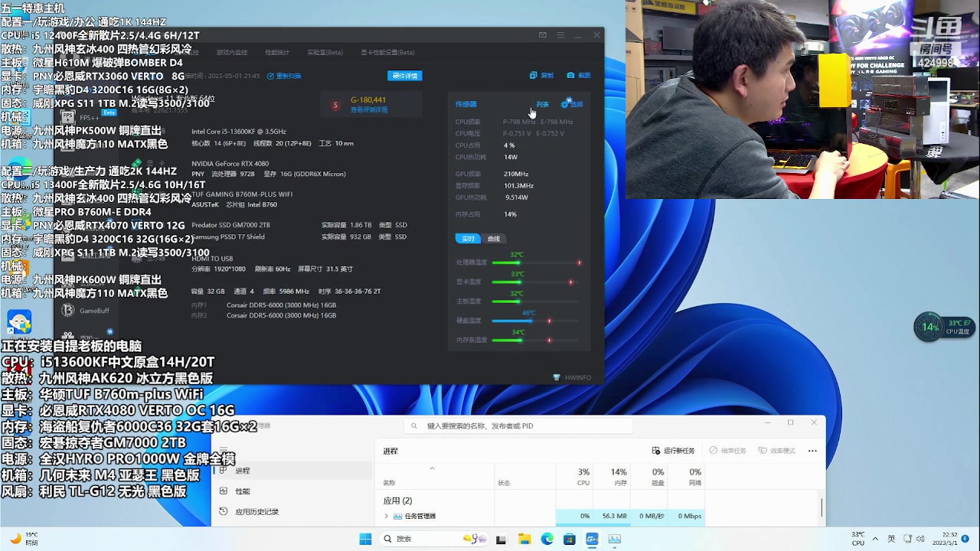Open the hamburger menu in hardware tool title bar
The width and height of the screenshot is (980, 551).
(x=560, y=34)
